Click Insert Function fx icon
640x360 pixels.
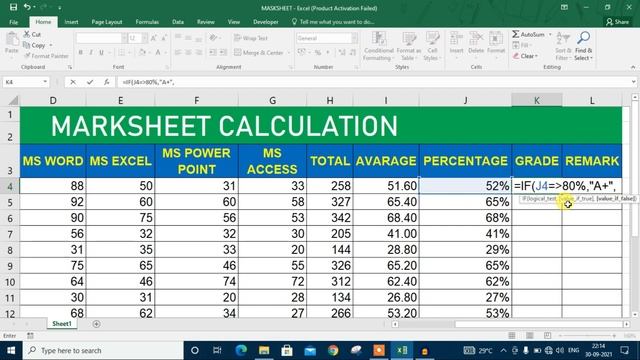point(107,82)
